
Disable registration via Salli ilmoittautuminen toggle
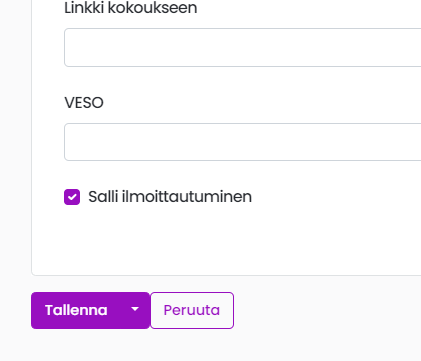coord(72,197)
